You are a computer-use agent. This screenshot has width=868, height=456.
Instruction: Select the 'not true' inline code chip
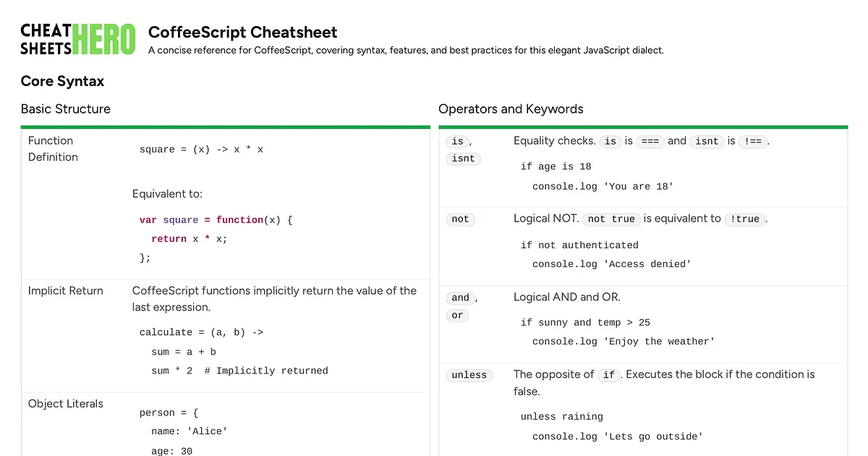point(611,219)
